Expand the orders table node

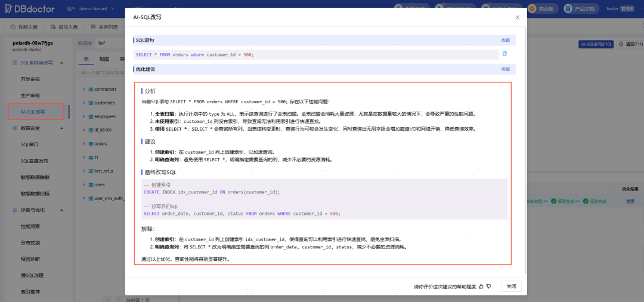pyautogui.click(x=84, y=144)
